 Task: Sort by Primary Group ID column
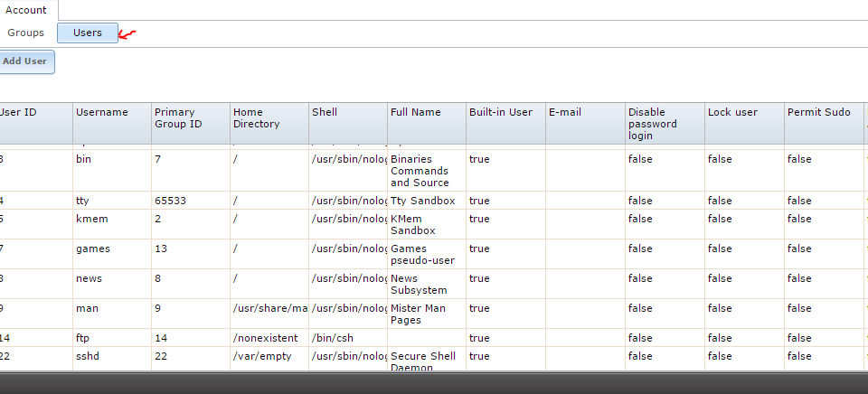pyautogui.click(x=177, y=118)
